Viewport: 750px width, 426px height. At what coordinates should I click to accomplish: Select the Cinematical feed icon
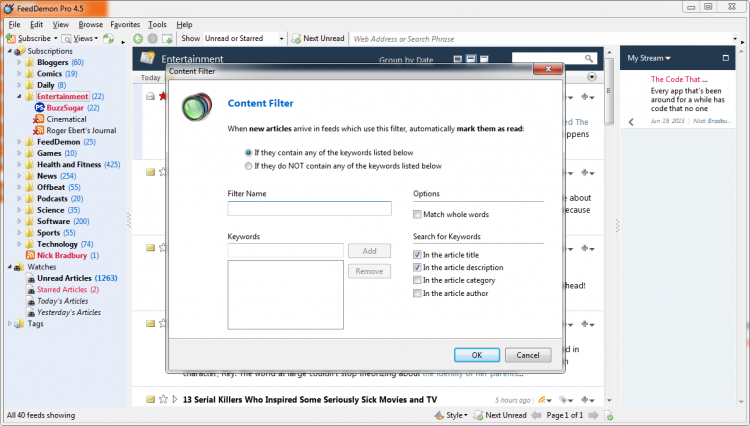(39, 119)
